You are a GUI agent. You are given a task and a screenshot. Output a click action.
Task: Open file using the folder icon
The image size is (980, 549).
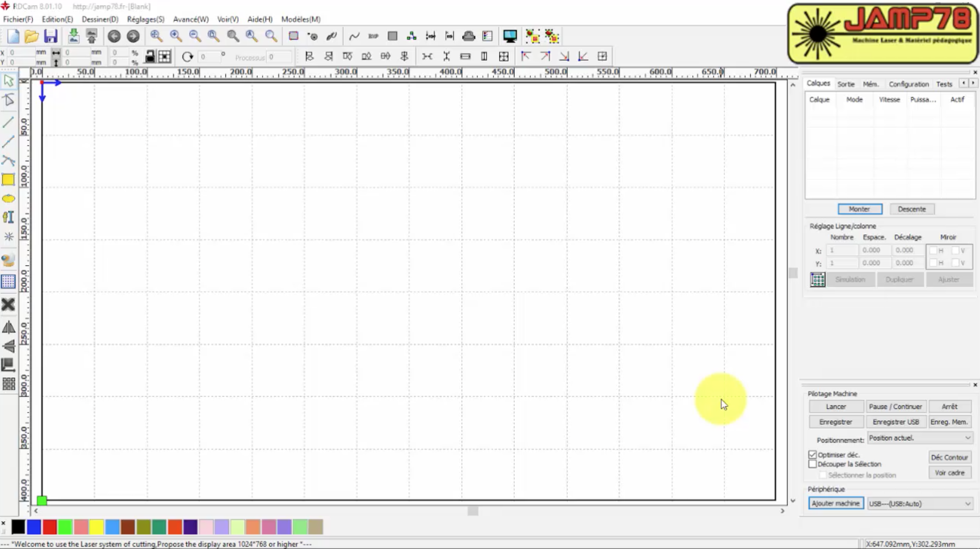[x=31, y=36]
